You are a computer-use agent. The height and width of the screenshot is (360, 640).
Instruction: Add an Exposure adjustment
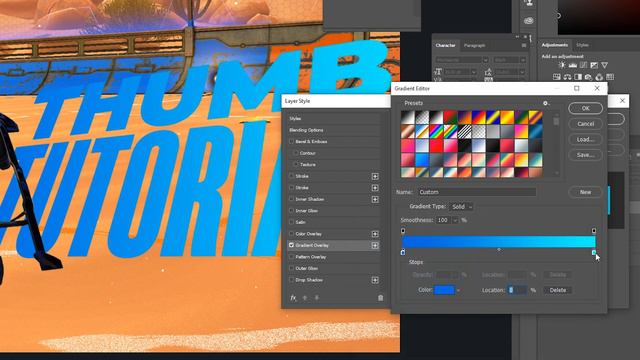594,65
